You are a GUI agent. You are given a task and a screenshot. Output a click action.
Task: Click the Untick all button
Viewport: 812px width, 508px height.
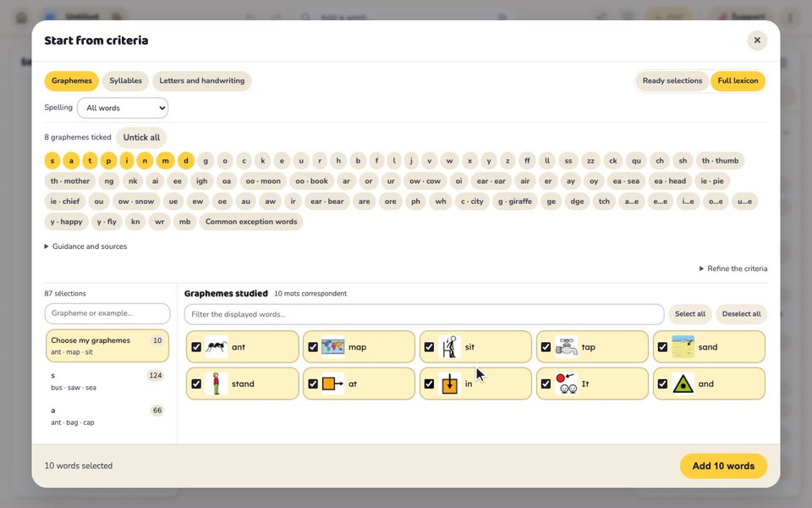pos(141,137)
